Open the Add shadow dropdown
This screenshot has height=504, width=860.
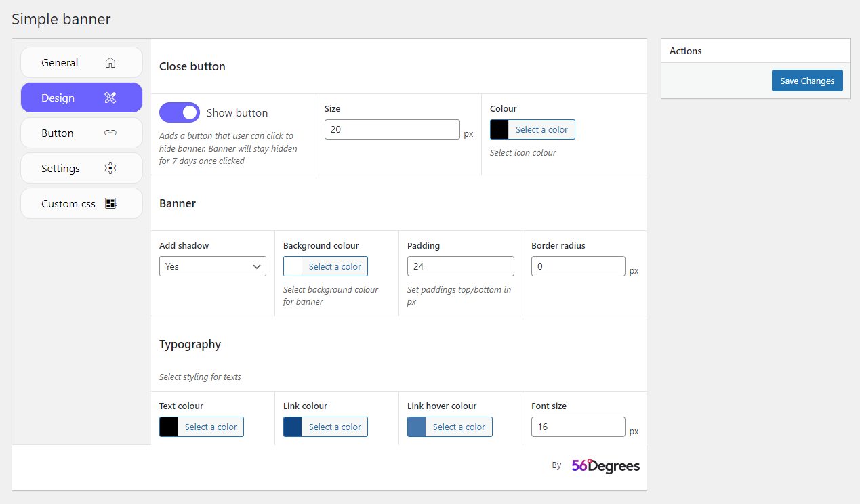pos(213,267)
